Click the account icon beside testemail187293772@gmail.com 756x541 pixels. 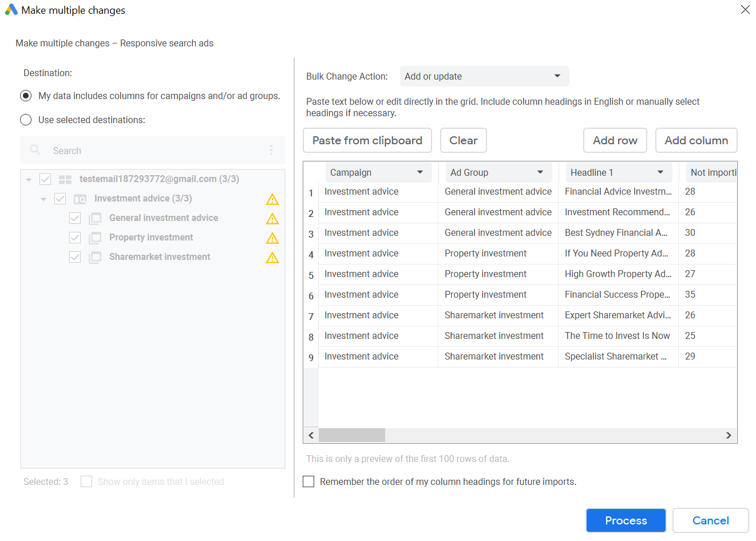click(65, 179)
